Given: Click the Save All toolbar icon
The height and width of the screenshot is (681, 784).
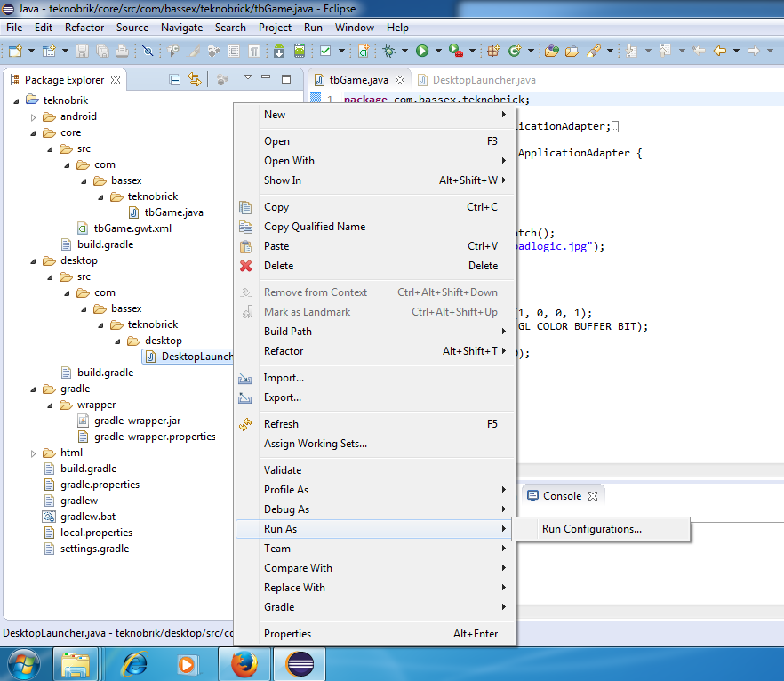Looking at the screenshot, I should point(102,51).
